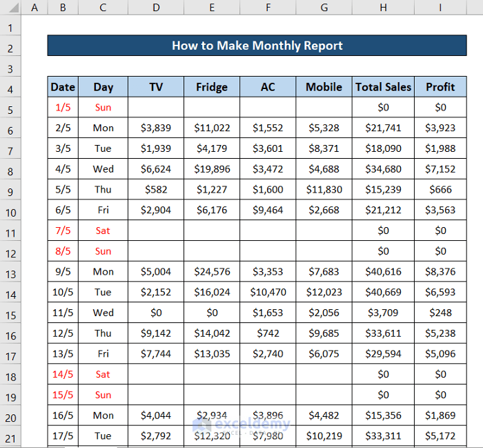
Task: Click the Total Sales header cell
Action: (383, 87)
